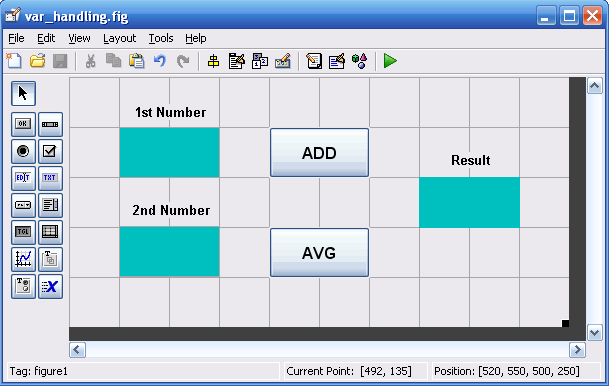Image resolution: width=609 pixels, height=386 pixels.
Task: Click the Paste clipboard icon
Action: point(137,61)
